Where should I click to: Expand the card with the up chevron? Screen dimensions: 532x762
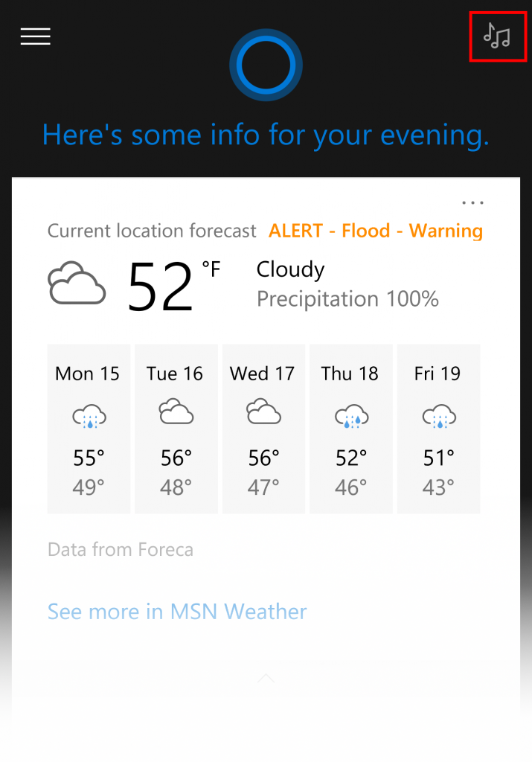coord(266,678)
